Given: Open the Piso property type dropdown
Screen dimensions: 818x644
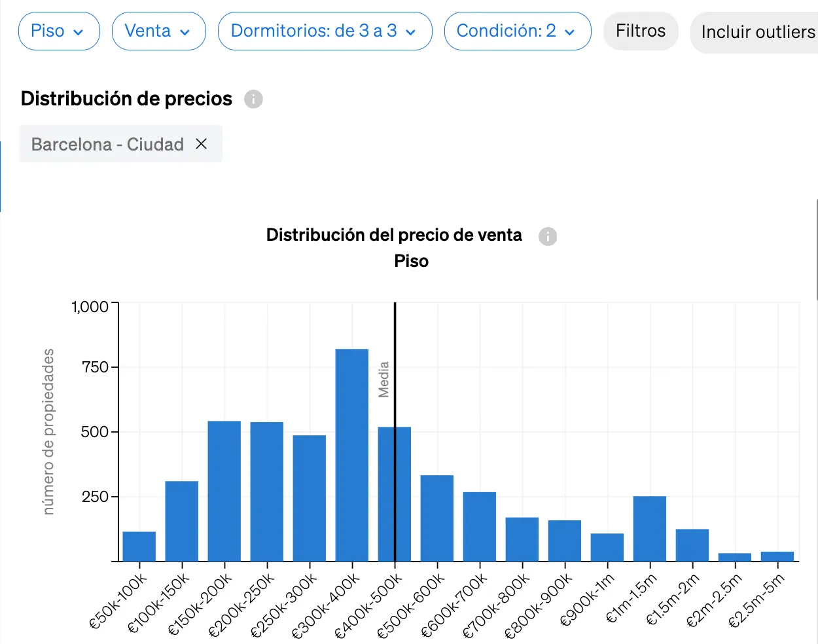Looking at the screenshot, I should [x=59, y=31].
